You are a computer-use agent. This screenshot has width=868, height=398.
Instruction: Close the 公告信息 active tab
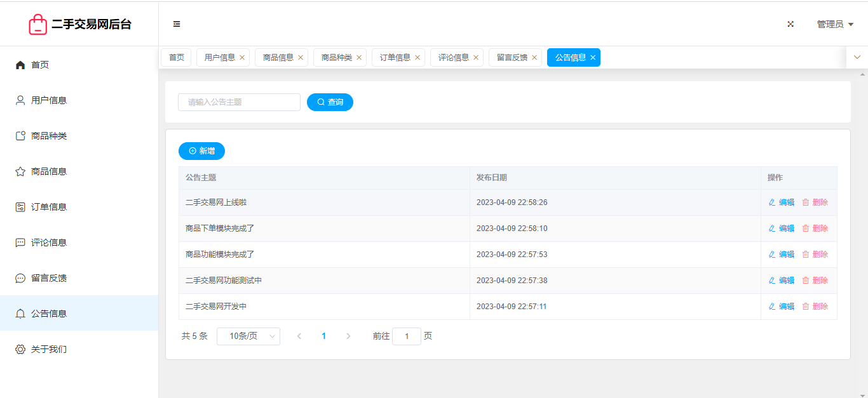593,58
